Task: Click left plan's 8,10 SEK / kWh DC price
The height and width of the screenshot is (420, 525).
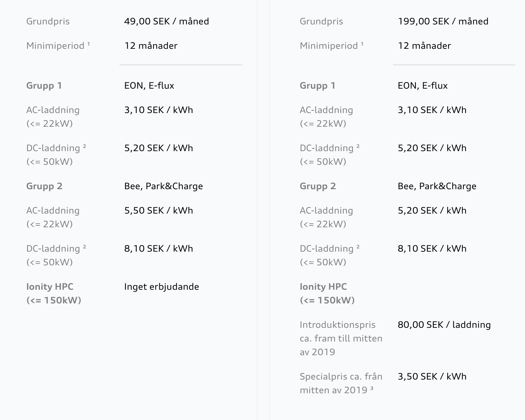Action: tap(158, 249)
